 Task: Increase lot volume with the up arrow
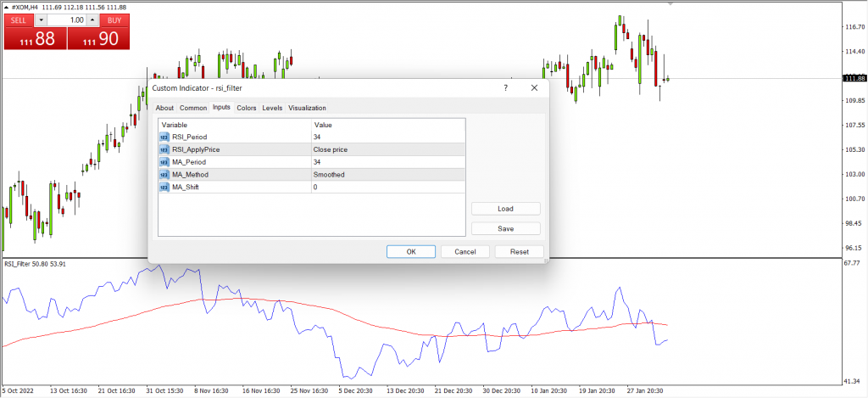(x=92, y=20)
